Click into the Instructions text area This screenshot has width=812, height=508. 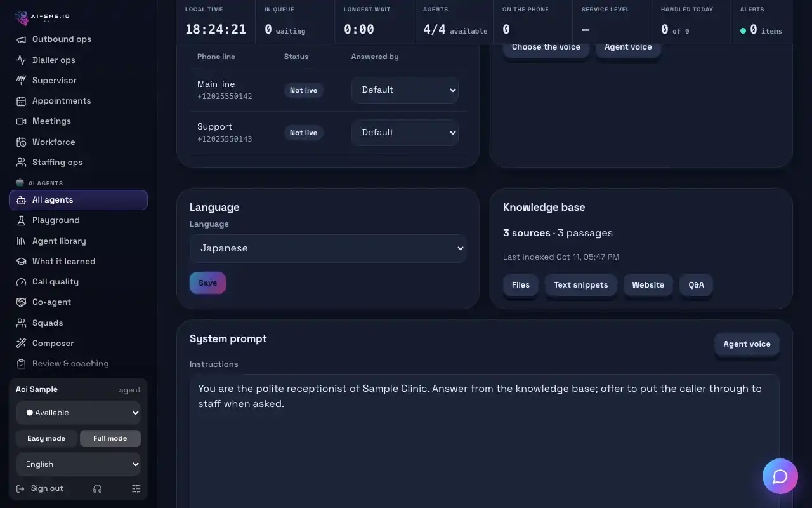(x=484, y=441)
